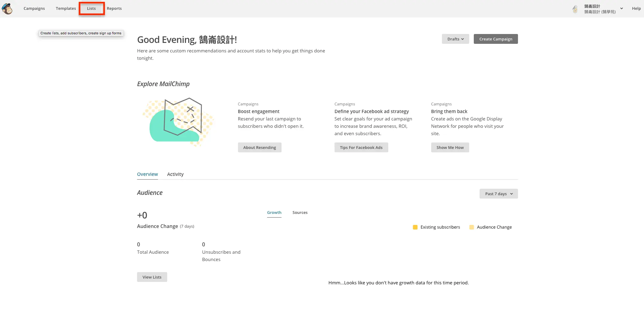Click the Define your Facebook ad strategy heading
The width and height of the screenshot is (644, 315).
(x=372, y=111)
